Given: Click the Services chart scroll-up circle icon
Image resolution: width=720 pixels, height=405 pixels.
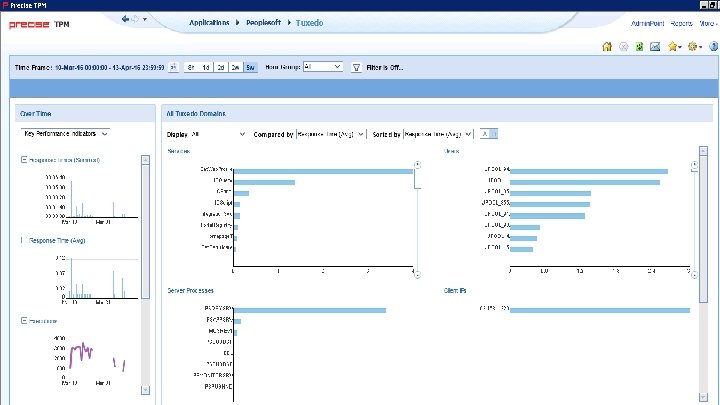Looking at the screenshot, I should click(x=417, y=164).
